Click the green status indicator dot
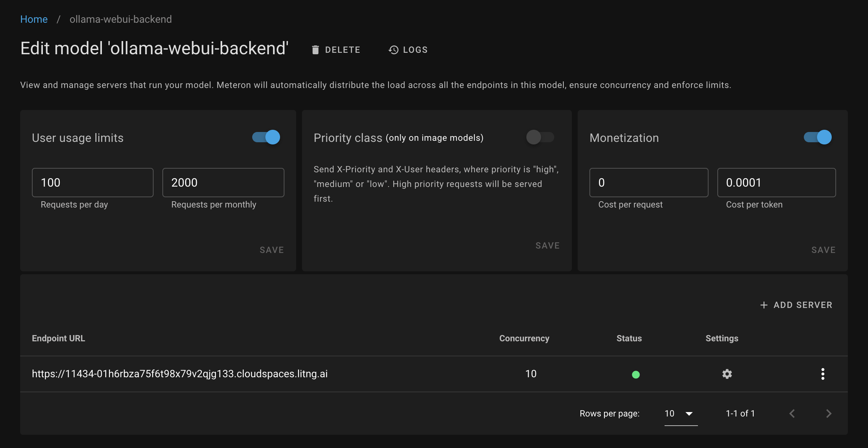Image resolution: width=868 pixels, height=448 pixels. (636, 374)
